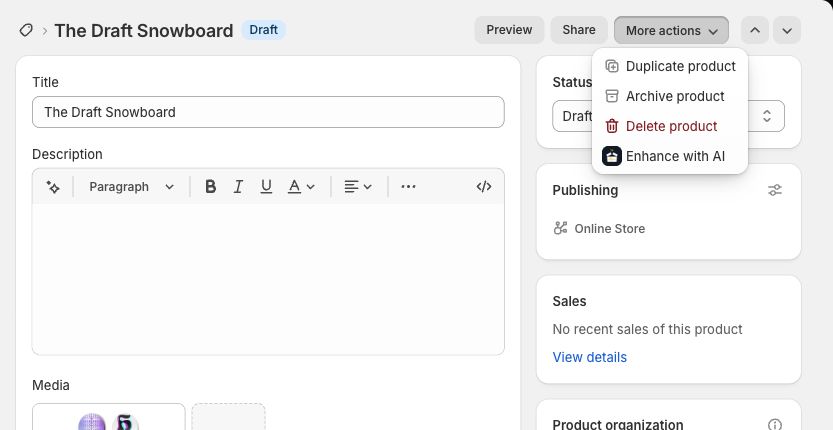The width and height of the screenshot is (833, 430).
Task: Select Archive product from the menu
Action: 670,96
